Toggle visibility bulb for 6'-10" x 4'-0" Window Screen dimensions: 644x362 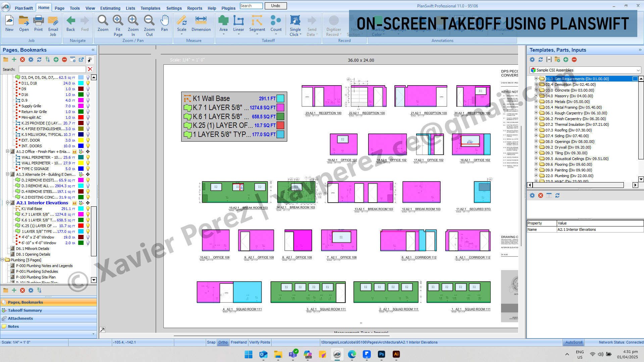88,243
